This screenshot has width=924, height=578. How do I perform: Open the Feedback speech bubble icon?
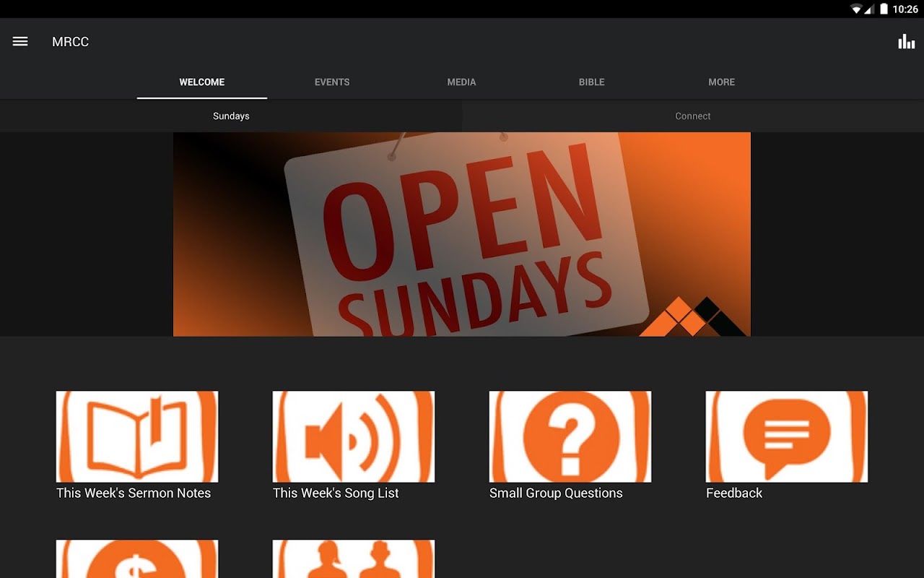(787, 436)
